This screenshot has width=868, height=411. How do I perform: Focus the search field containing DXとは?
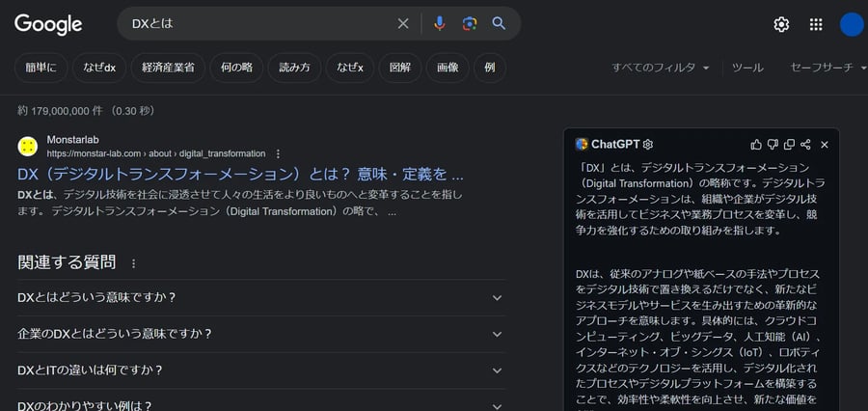[x=260, y=23]
